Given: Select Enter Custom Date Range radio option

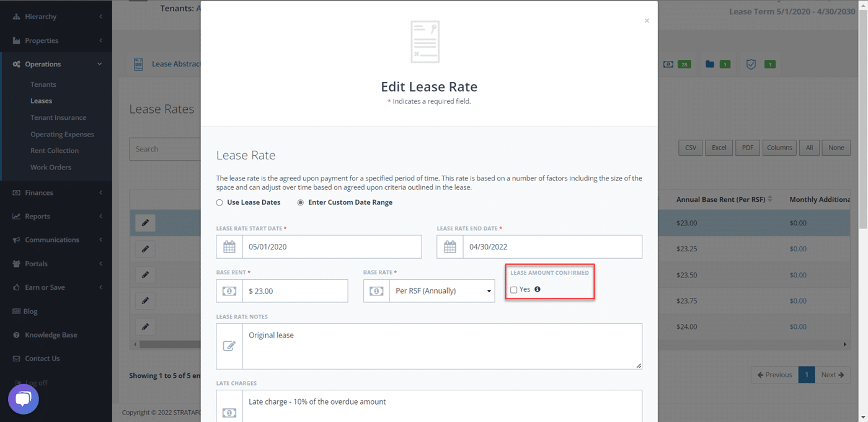Looking at the screenshot, I should coord(301,202).
